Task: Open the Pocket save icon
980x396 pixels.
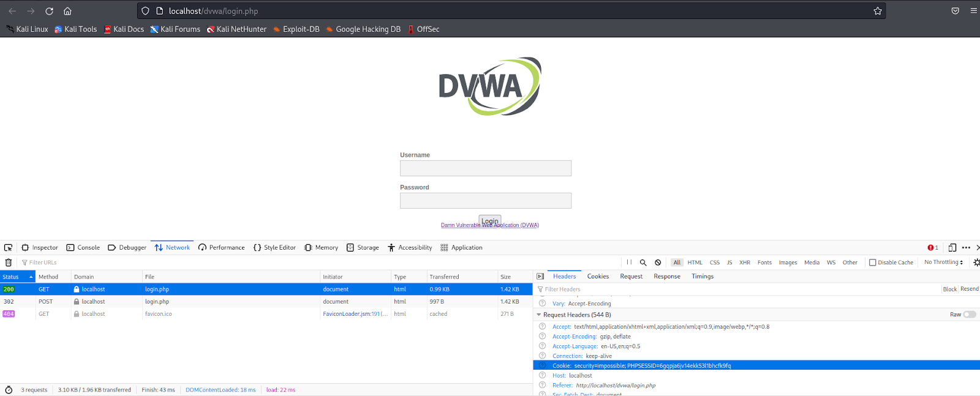Action: click(955, 11)
